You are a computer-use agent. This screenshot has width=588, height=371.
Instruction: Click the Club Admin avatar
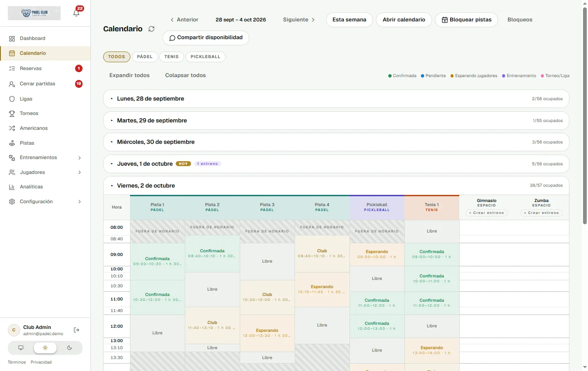14,330
